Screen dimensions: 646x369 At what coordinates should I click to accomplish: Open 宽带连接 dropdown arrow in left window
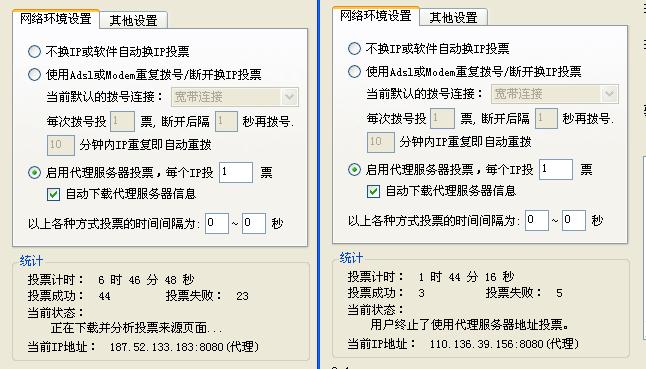click(x=289, y=97)
